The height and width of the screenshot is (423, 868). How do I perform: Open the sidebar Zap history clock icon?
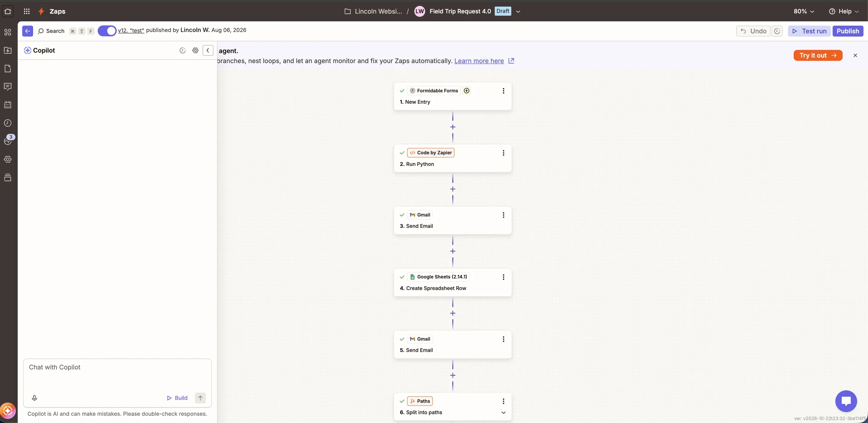coord(8,123)
